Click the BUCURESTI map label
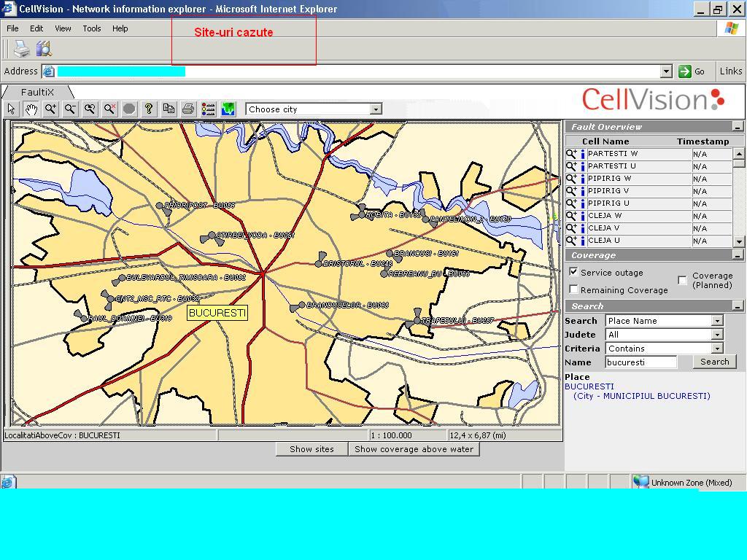This screenshot has height=560, width=747. click(217, 313)
